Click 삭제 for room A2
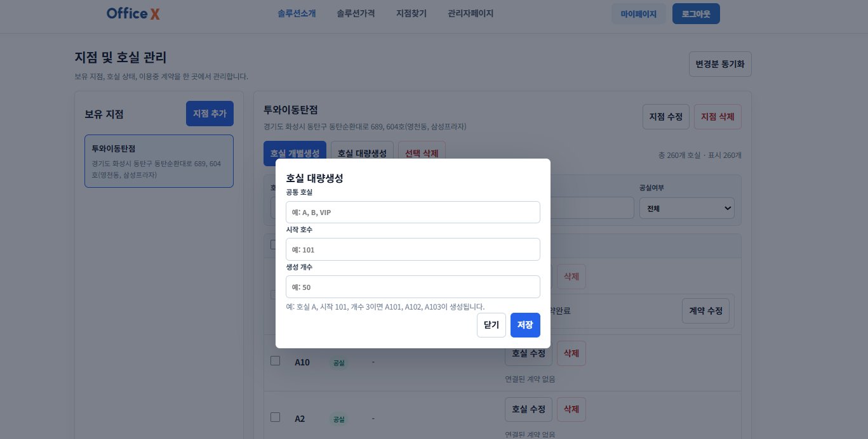868x439 pixels. click(571, 410)
